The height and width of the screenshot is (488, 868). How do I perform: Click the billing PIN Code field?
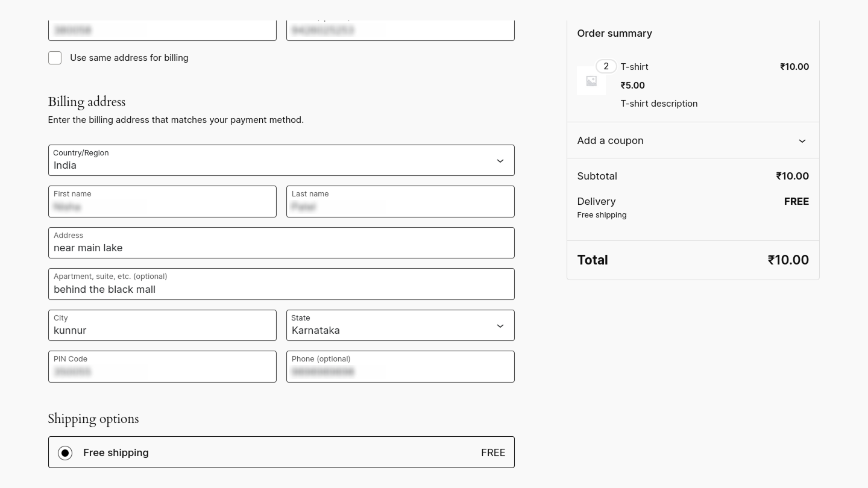pyautogui.click(x=162, y=366)
